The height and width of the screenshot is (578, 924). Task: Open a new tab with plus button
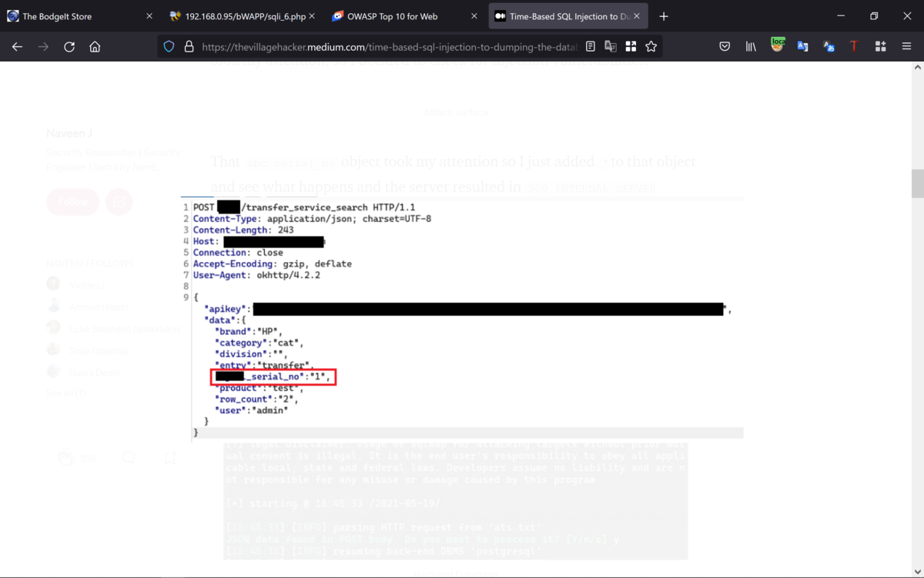pos(664,16)
